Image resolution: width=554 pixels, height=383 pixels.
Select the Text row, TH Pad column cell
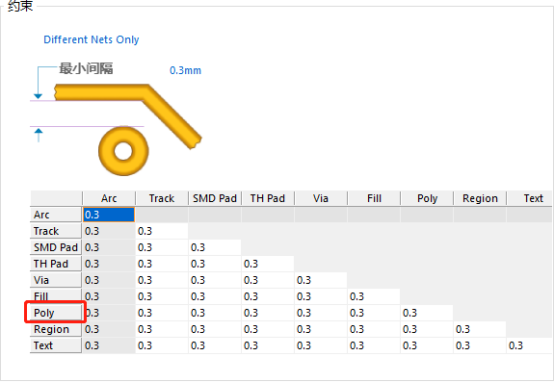coord(268,346)
